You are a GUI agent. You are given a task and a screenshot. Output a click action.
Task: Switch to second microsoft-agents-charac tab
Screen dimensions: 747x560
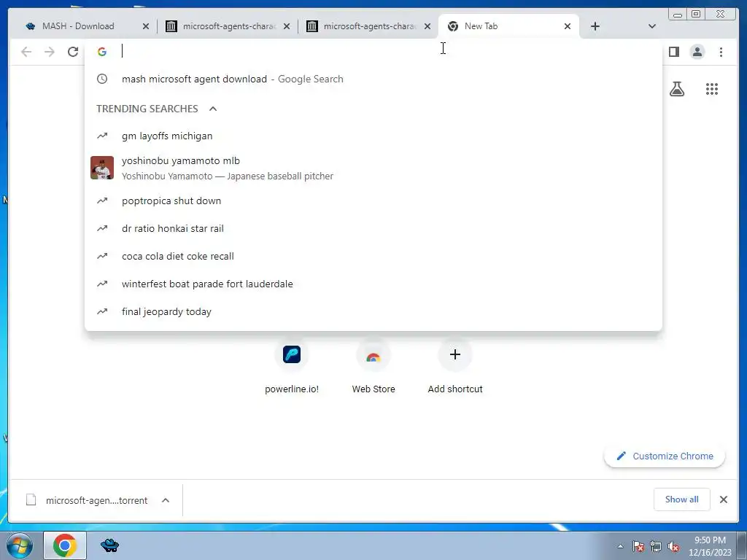click(x=370, y=26)
